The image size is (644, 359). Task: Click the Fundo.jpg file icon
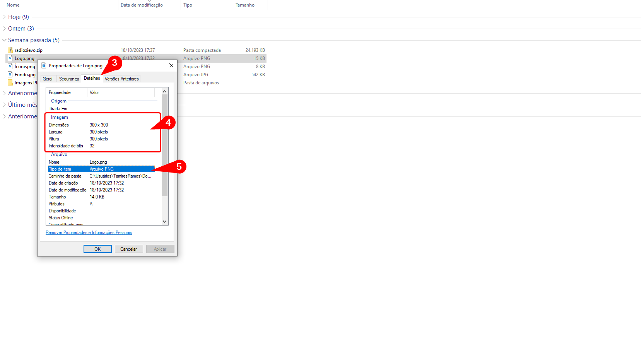coord(10,74)
